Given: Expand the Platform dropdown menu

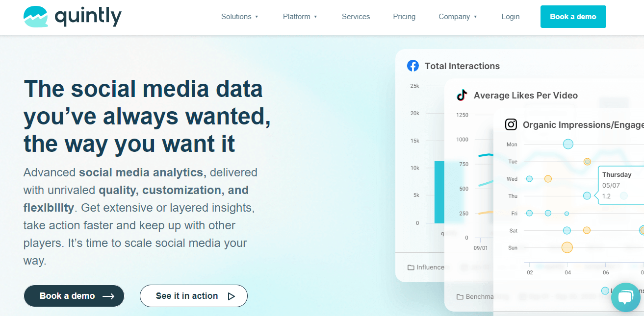Looking at the screenshot, I should 300,17.
